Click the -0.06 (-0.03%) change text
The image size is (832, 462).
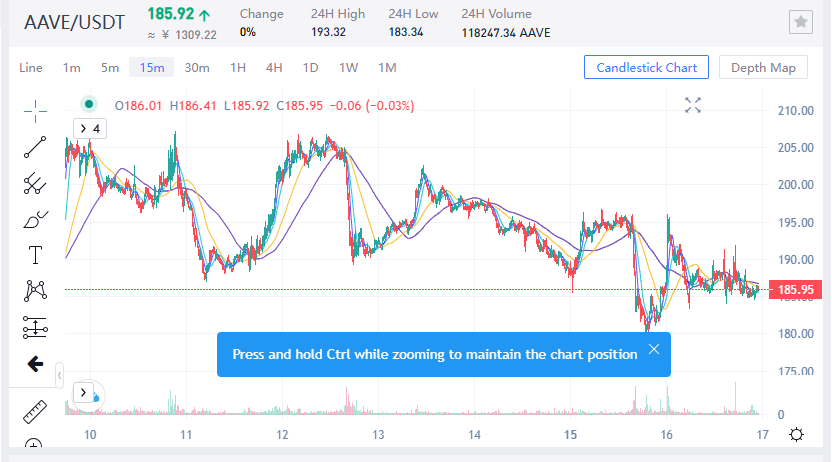(x=372, y=106)
